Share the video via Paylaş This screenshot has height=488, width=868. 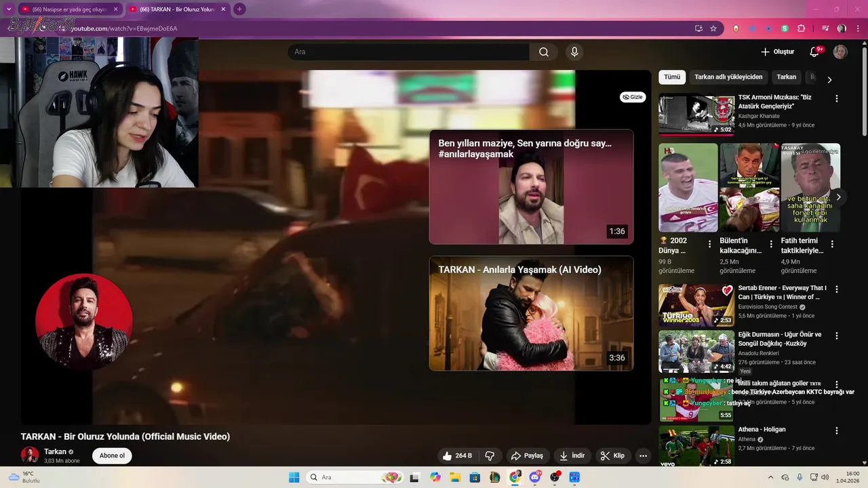click(527, 455)
